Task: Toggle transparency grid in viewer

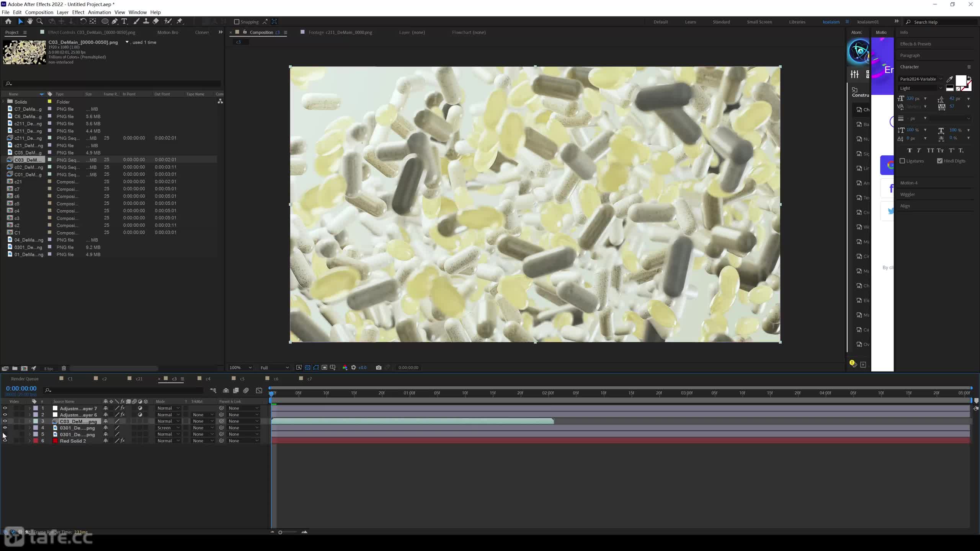Action: click(x=307, y=367)
